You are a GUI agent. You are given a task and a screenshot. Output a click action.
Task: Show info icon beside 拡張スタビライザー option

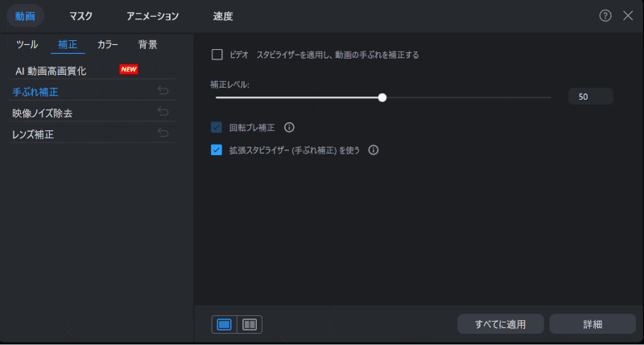coord(374,150)
